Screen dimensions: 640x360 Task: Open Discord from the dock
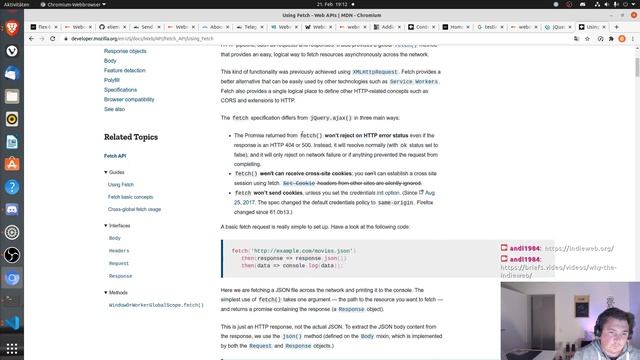[12, 210]
